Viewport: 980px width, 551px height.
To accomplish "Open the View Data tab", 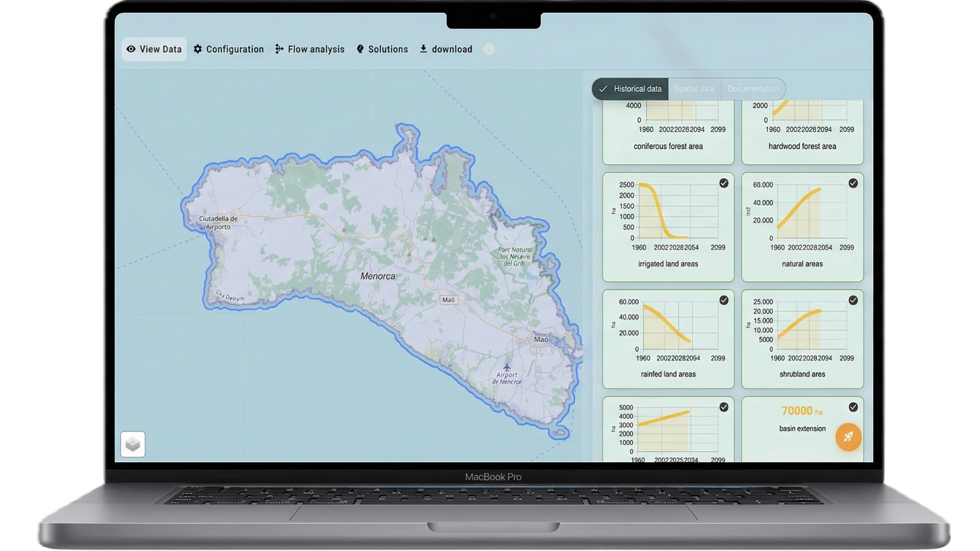I will tap(154, 49).
